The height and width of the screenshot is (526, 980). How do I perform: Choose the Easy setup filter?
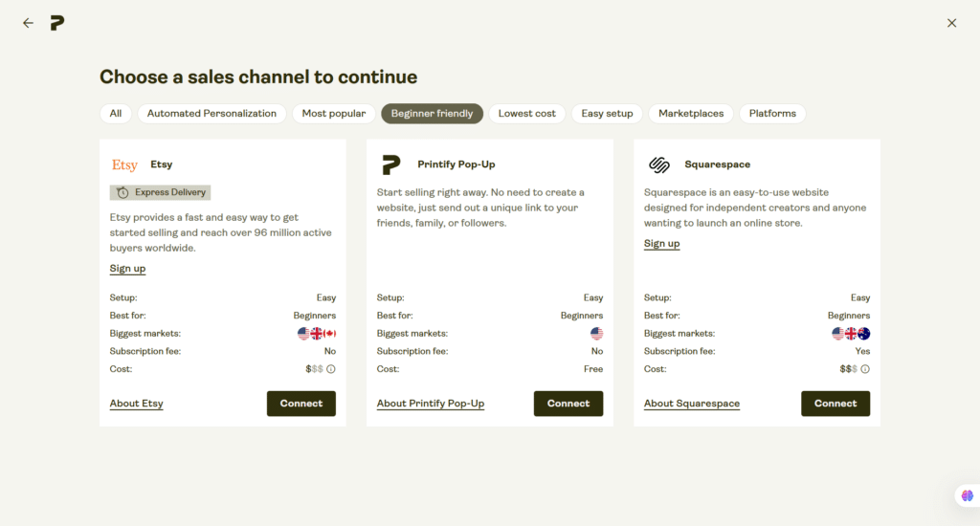(x=607, y=114)
